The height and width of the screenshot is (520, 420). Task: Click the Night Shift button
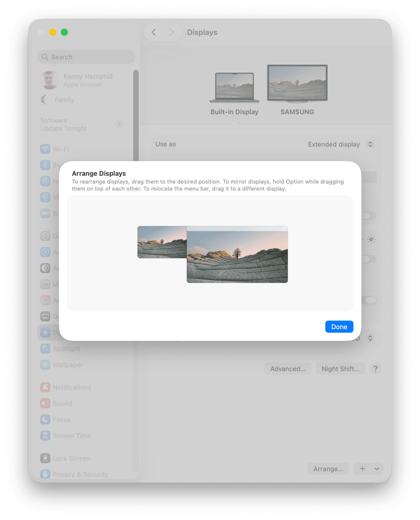point(340,369)
